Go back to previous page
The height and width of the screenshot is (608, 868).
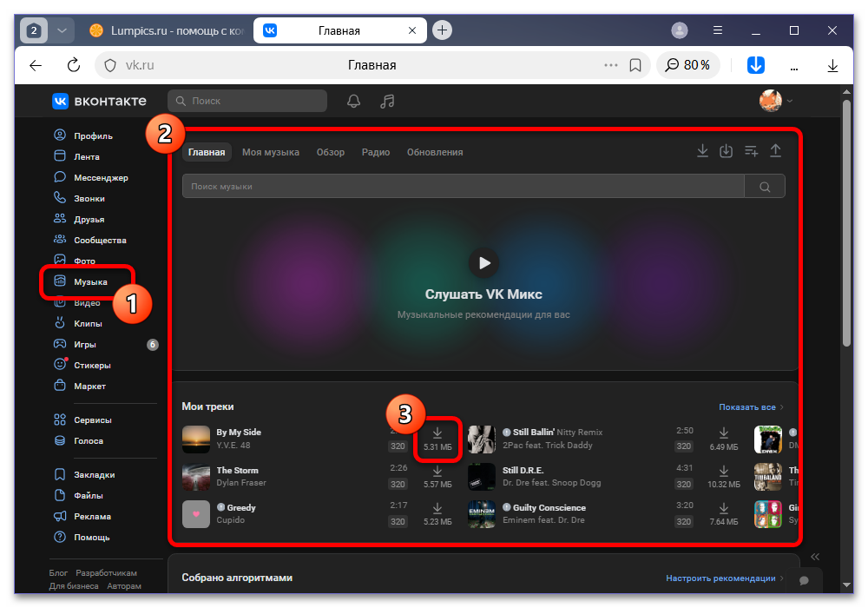(x=36, y=66)
